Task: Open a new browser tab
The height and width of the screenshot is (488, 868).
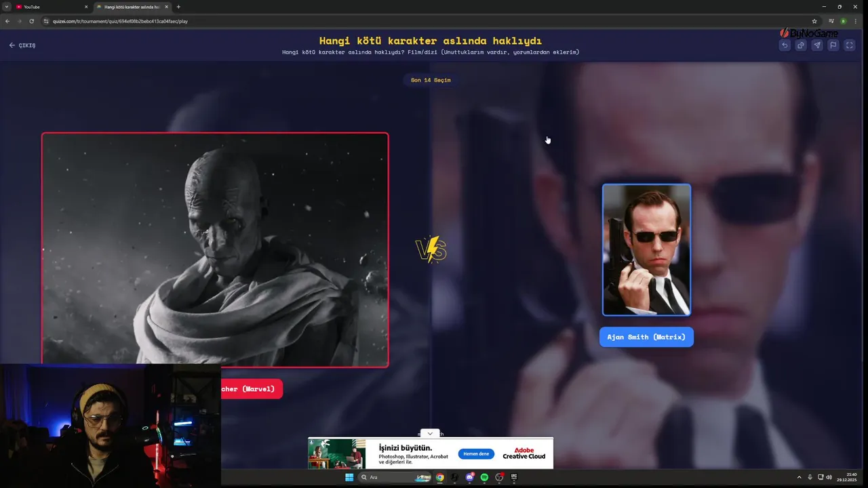Action: [178, 7]
